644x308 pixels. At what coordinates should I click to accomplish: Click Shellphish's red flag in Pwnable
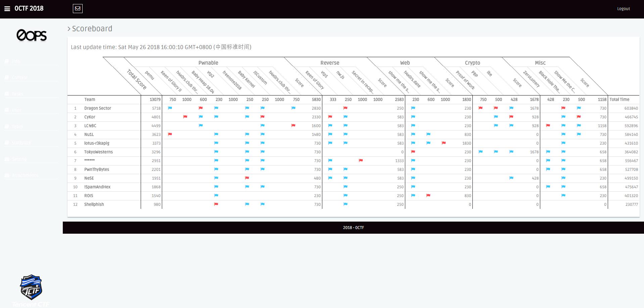(x=216, y=204)
